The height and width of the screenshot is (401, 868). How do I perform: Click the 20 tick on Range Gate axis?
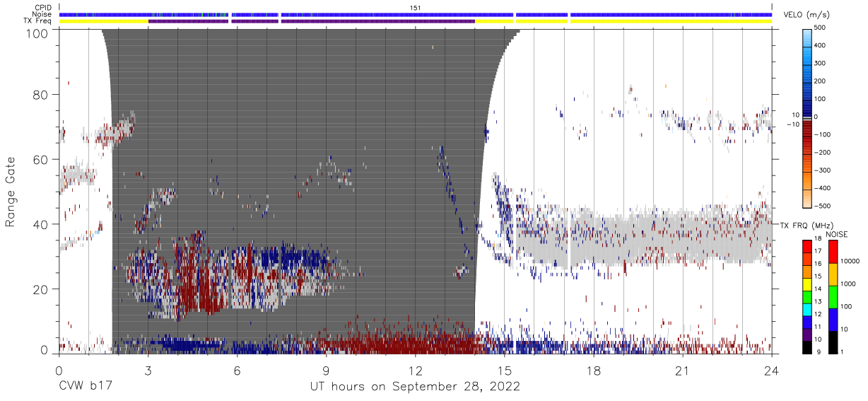tap(40, 289)
